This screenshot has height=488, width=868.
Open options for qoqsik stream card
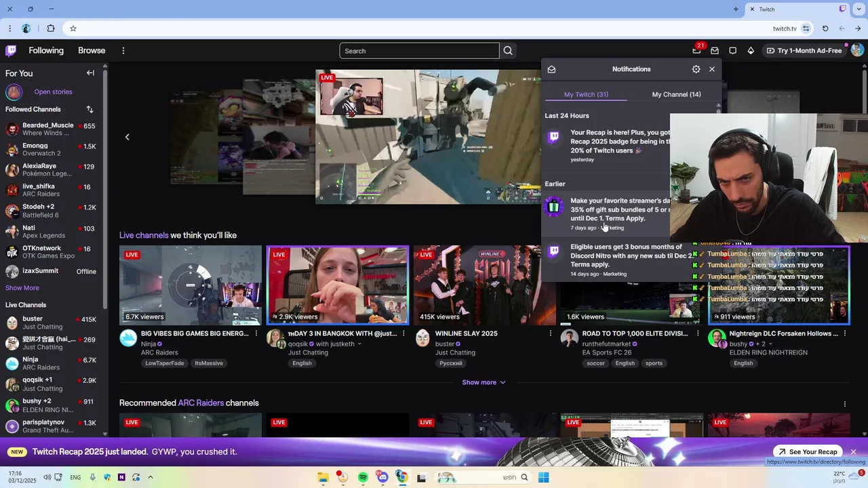pyautogui.click(x=403, y=333)
